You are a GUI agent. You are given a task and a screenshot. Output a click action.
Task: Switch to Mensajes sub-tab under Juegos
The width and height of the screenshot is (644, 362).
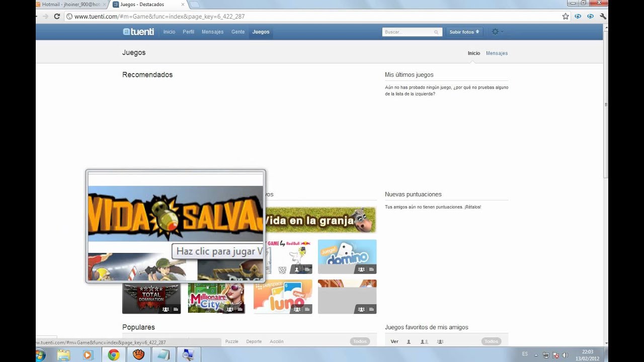tap(497, 53)
